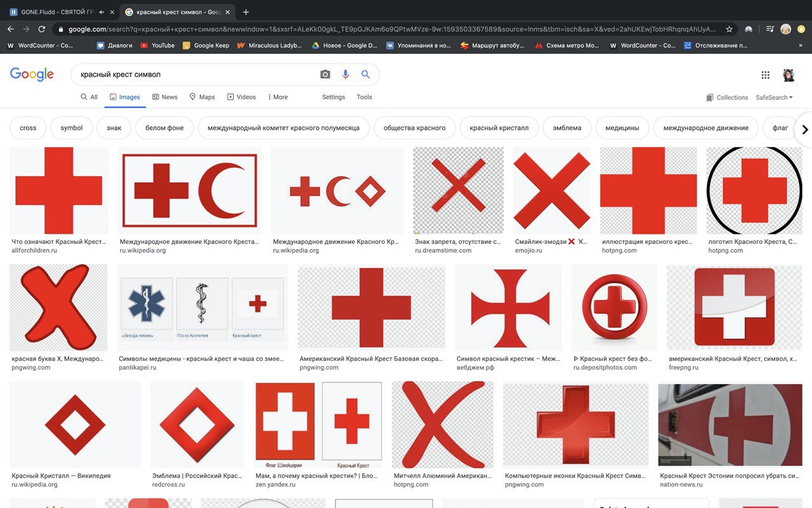The width and height of the screenshot is (812, 508).
Task: Open логотип Красного Креста hotpng image
Action: point(754,190)
